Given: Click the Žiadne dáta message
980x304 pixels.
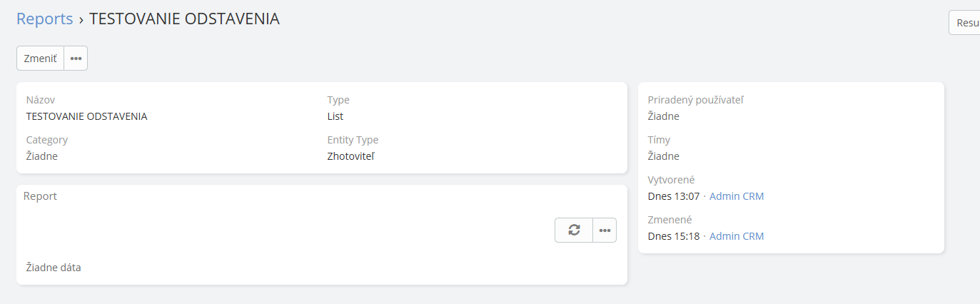Looking at the screenshot, I should point(54,268).
